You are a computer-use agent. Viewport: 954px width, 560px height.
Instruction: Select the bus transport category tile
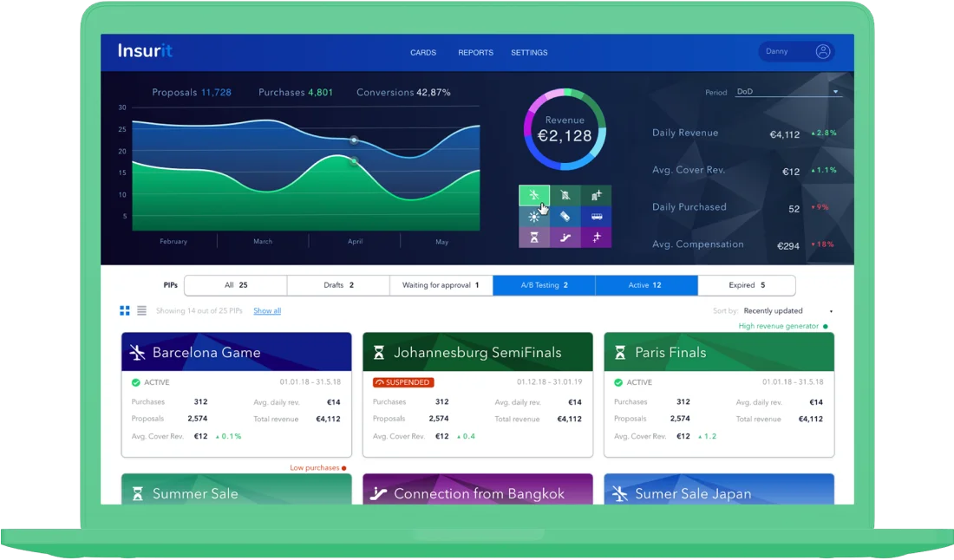pos(597,217)
